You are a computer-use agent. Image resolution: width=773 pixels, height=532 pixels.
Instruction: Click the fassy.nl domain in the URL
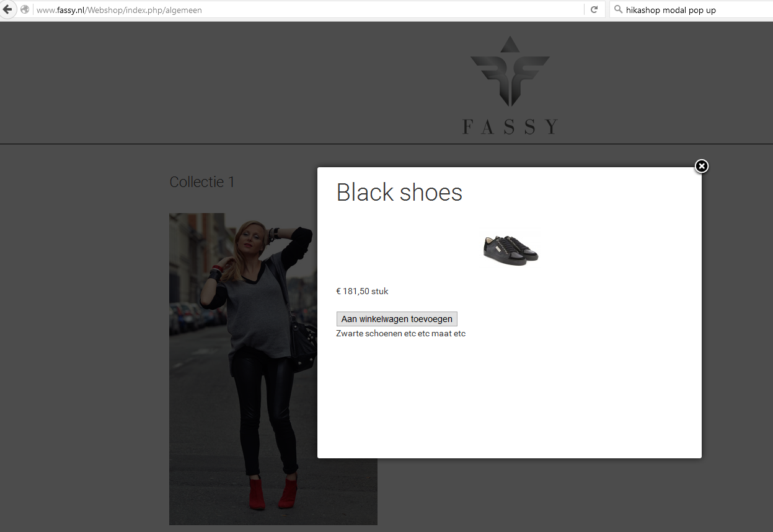[73, 11]
